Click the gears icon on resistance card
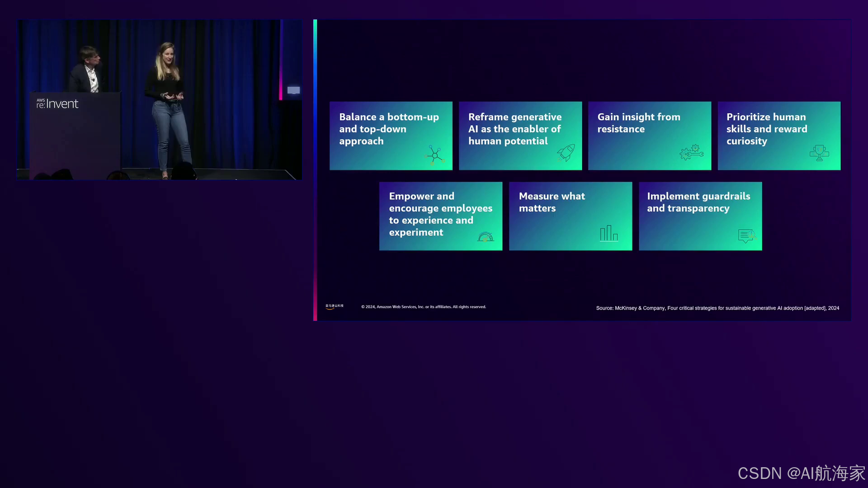This screenshot has height=488, width=868. click(691, 153)
